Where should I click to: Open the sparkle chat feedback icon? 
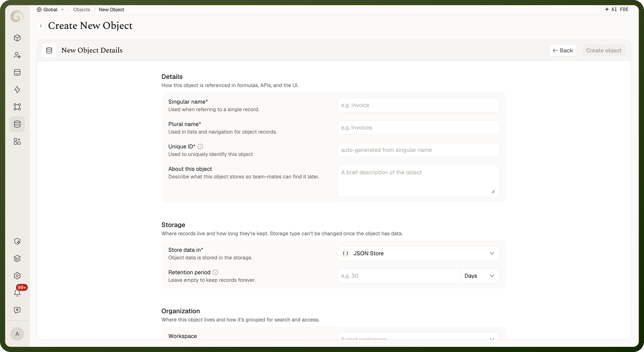point(17,310)
